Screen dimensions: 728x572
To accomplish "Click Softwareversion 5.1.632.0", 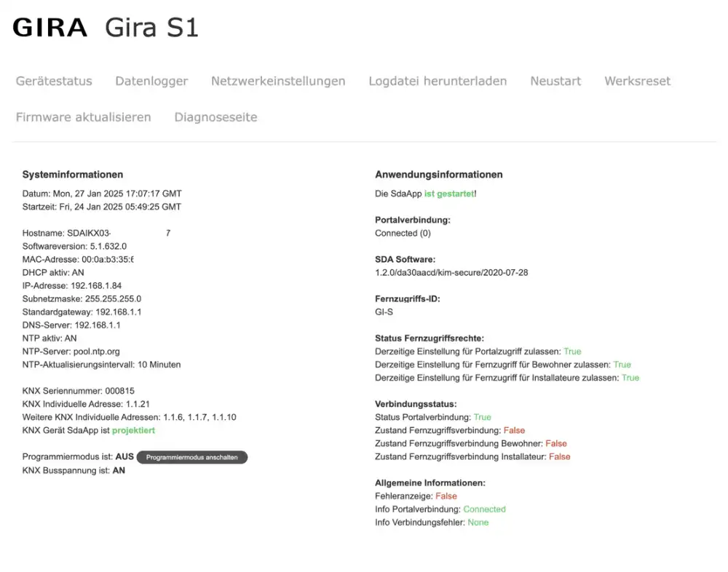I will (x=74, y=246).
